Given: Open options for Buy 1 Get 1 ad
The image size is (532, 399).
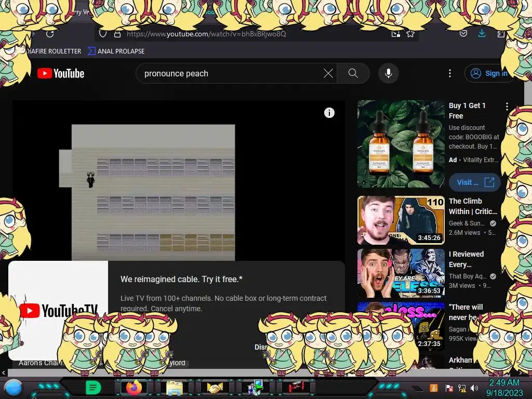Looking at the screenshot, I should click(507, 107).
